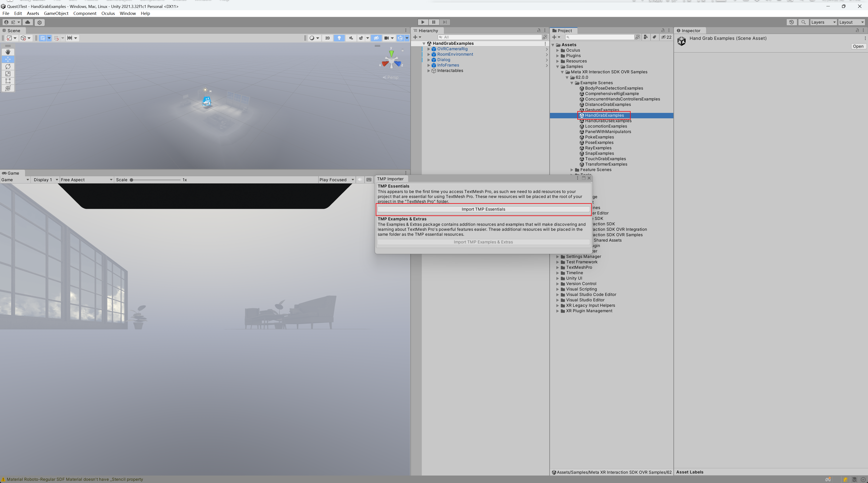Toggle grid visibility in Scene toolbar
868x483 pixels.
[42, 38]
